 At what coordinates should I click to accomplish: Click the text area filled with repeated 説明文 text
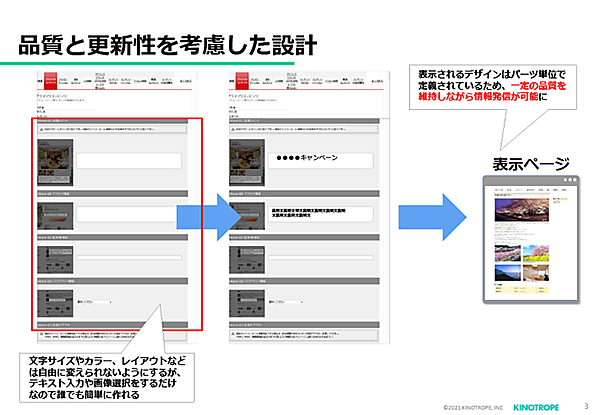coord(320,214)
